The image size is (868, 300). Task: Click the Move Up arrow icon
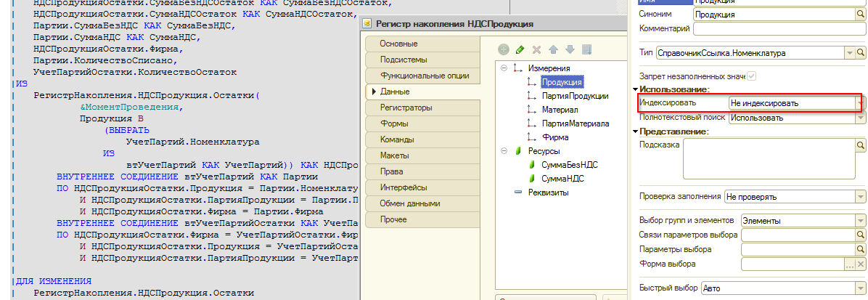(553, 50)
